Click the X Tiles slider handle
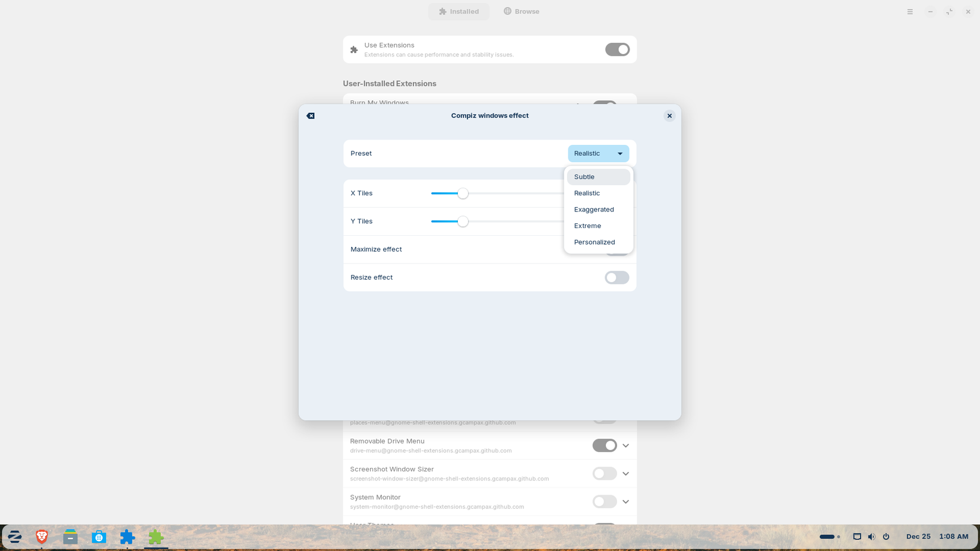The width and height of the screenshot is (980, 551). 463,194
